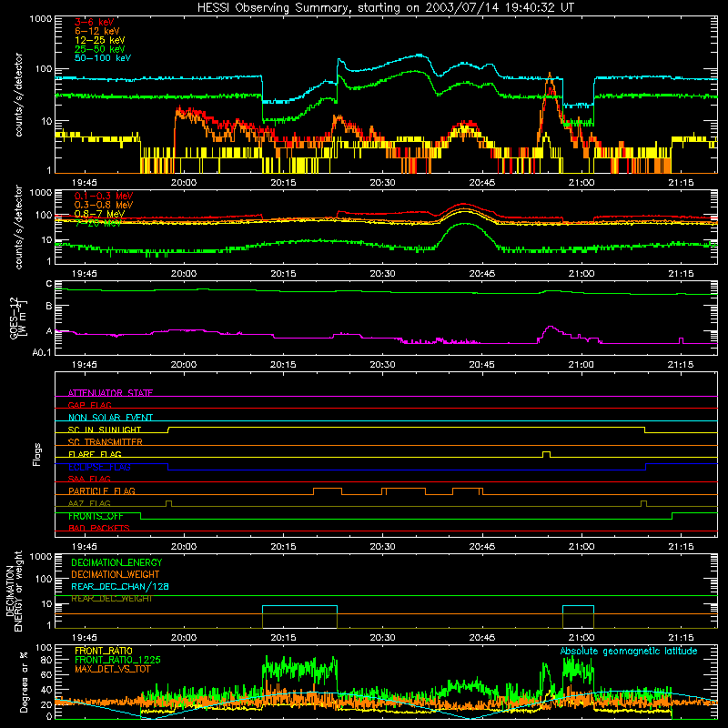This screenshot has height=728, width=728.
Task: Click the magenta GOES bump near 20:55
Action: [x=551, y=329]
